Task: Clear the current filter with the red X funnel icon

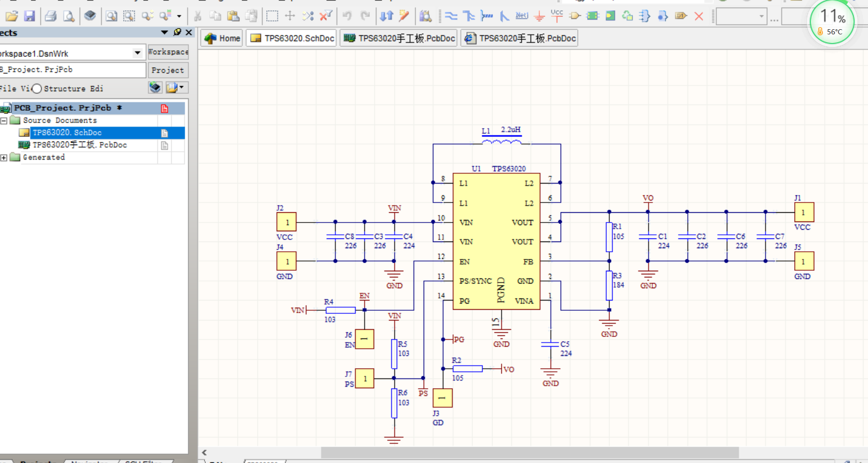Action: (x=326, y=16)
